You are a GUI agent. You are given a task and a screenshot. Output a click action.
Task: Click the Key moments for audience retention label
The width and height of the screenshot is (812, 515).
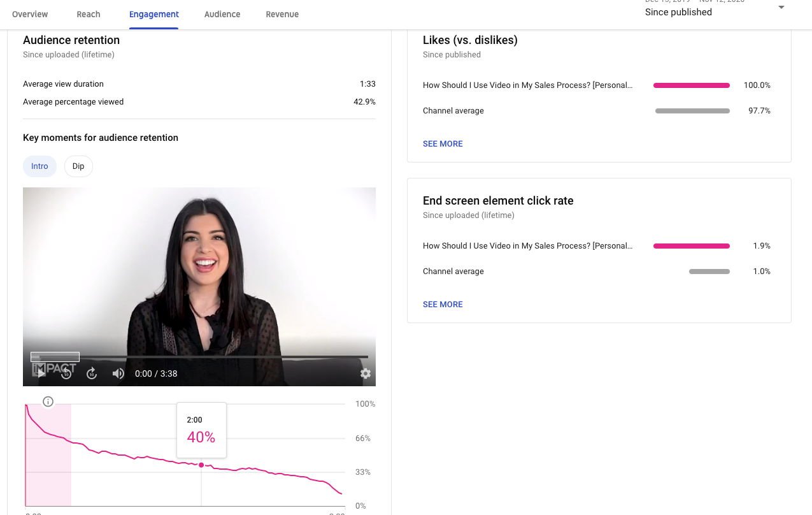click(x=101, y=138)
